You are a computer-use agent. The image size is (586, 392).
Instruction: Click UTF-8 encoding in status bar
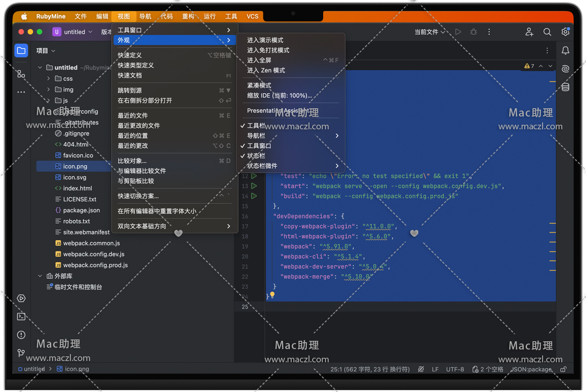455,369
